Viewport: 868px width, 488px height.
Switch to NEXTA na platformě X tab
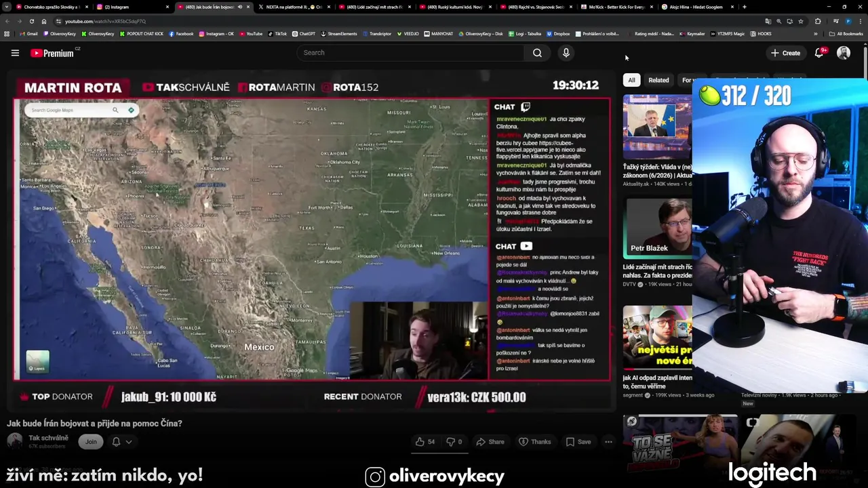click(290, 7)
